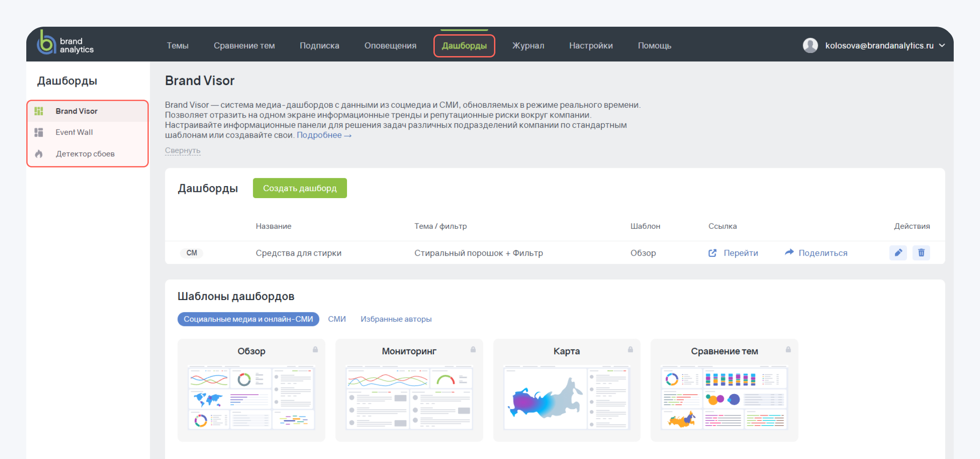Screen dimensions: 980x459
Task: Open Event Wall in sidebar
Action: pos(74,132)
